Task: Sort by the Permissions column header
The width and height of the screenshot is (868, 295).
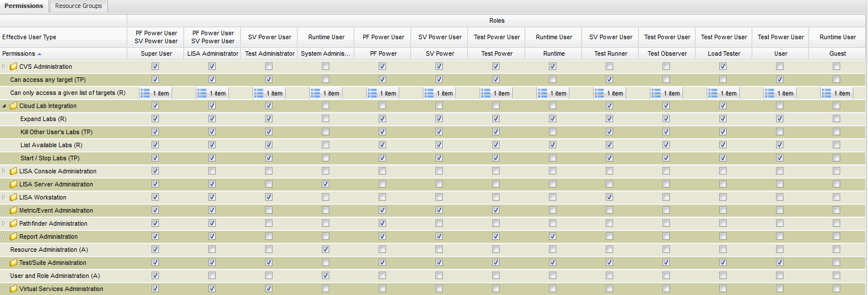Action: [18, 53]
